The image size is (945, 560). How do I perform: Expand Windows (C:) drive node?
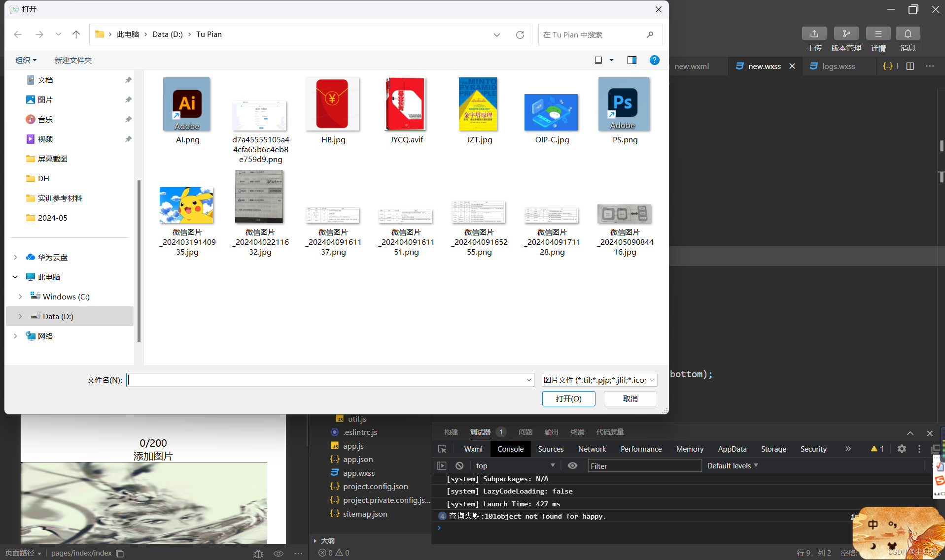20,296
